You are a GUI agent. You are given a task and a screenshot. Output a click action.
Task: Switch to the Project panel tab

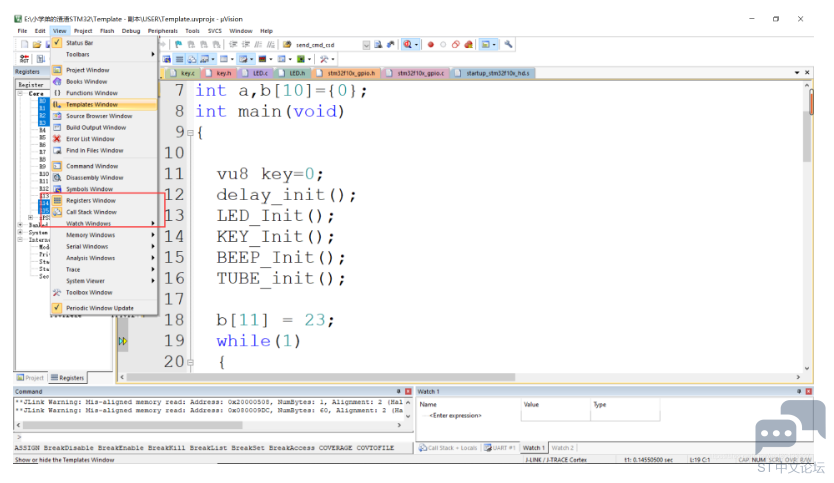tap(30, 378)
